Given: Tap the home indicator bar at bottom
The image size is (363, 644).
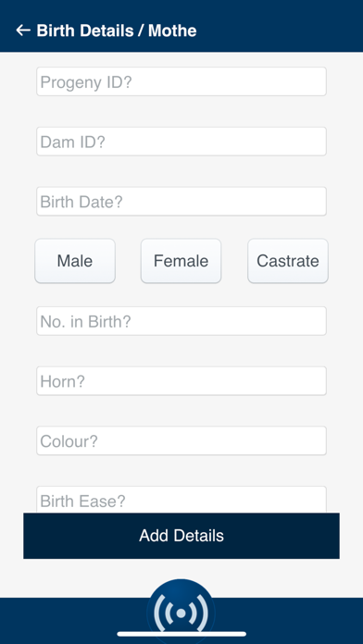Looking at the screenshot, I should pos(181,634).
